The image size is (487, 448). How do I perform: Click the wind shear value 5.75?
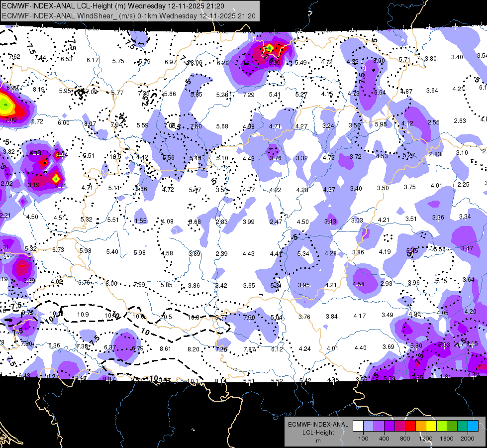point(118,61)
